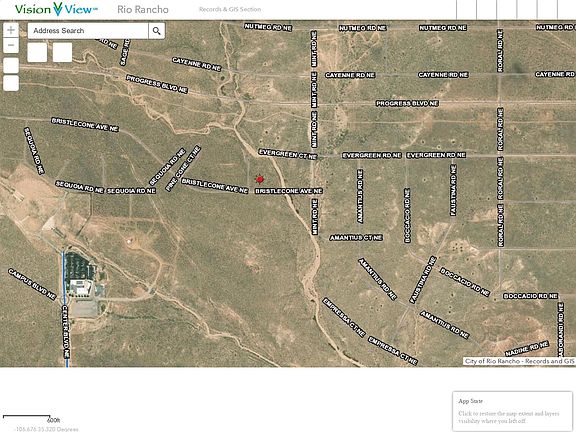Restore map extent via App State panel
The height and width of the screenshot is (432, 576).
click(512, 411)
